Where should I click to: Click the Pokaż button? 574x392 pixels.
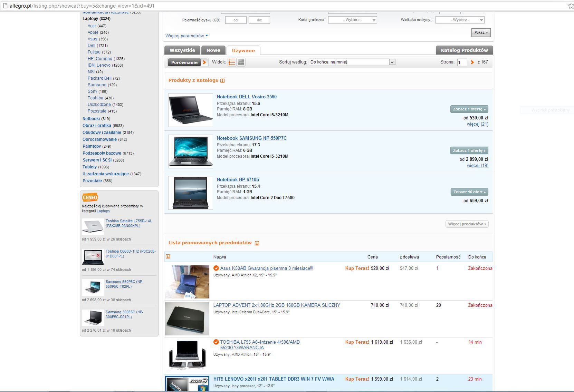pyautogui.click(x=481, y=32)
